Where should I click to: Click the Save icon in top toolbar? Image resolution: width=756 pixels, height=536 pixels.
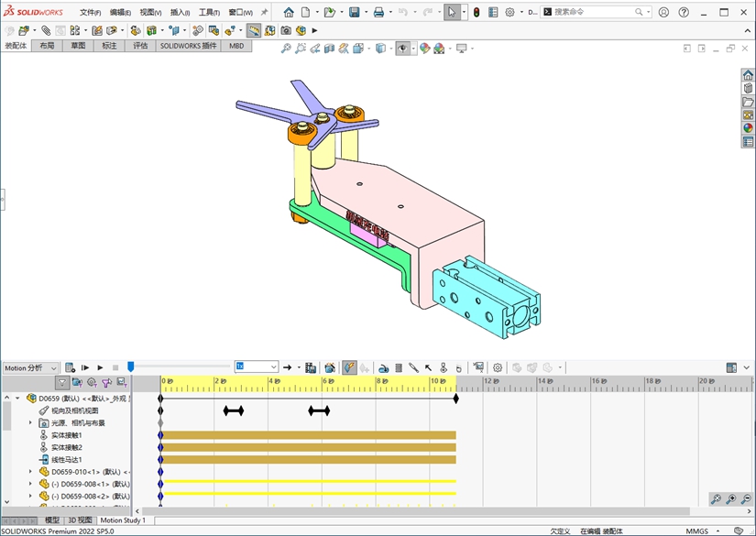click(x=355, y=13)
